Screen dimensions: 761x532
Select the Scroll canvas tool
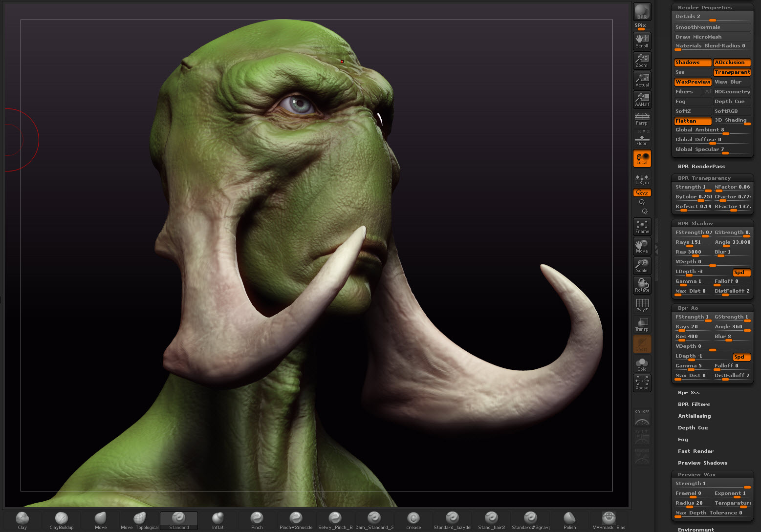tap(642, 41)
